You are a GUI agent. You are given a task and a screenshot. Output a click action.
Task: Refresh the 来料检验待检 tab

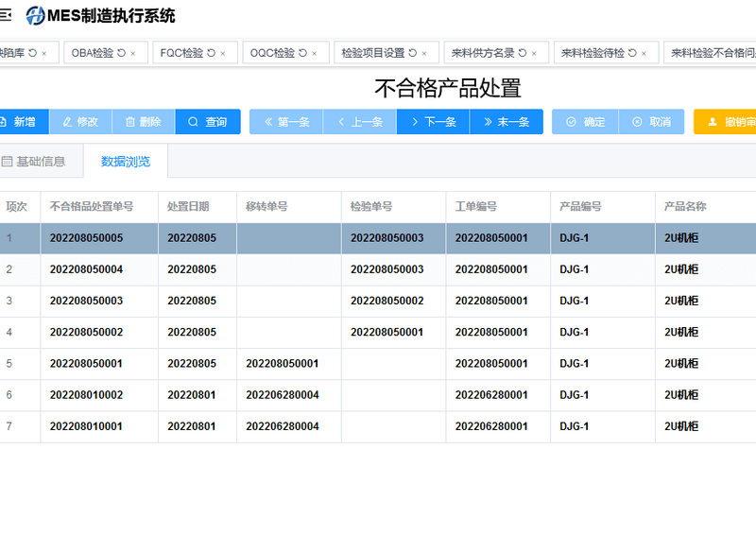[632, 53]
